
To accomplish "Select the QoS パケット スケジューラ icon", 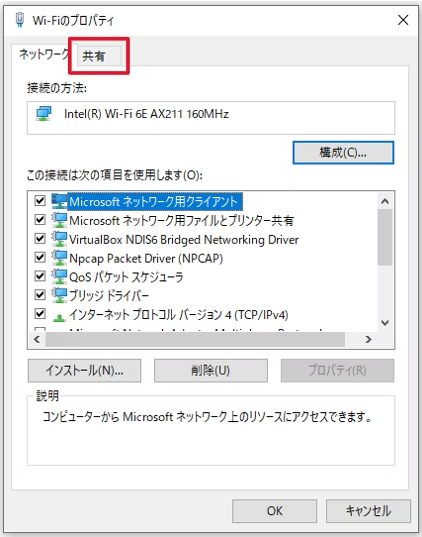I will [x=59, y=277].
